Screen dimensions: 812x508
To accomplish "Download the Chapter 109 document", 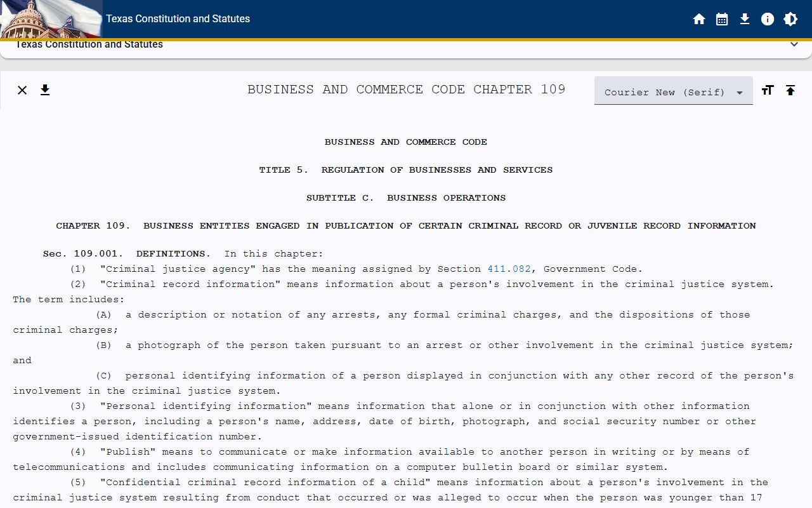I will pos(45,90).
